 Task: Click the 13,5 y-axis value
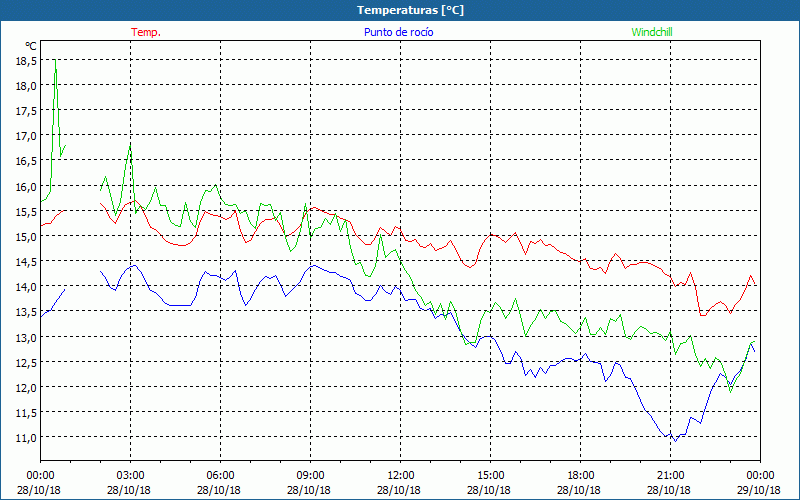coord(27,312)
